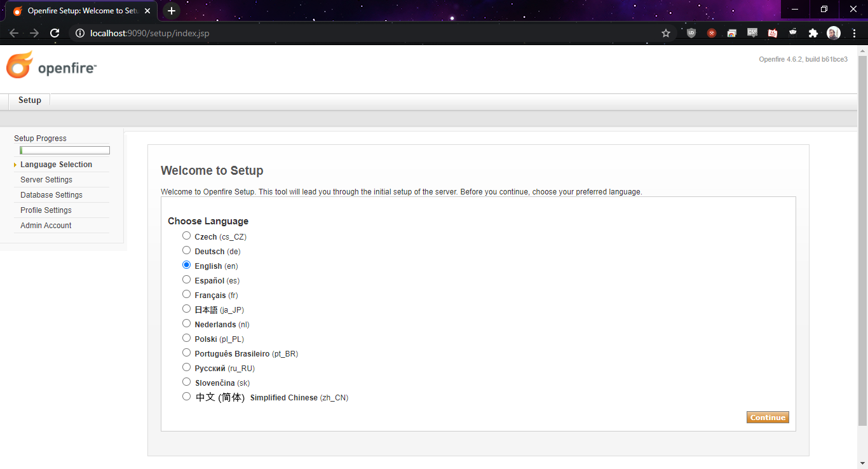Bookmark this page with the star icon
Screen dimensions: 868x469
[666, 33]
